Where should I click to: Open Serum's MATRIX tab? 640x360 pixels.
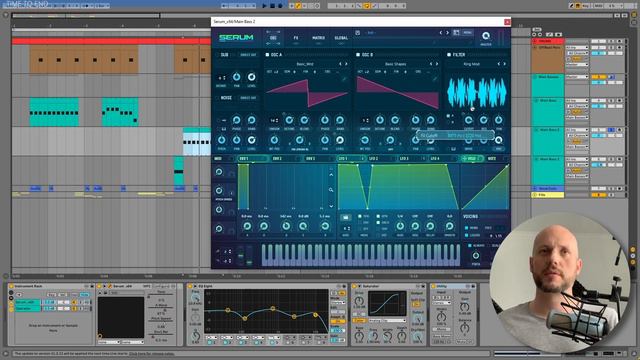318,38
